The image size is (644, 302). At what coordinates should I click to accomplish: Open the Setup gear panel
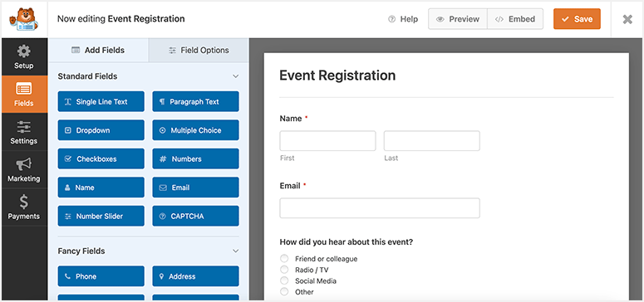(24, 56)
